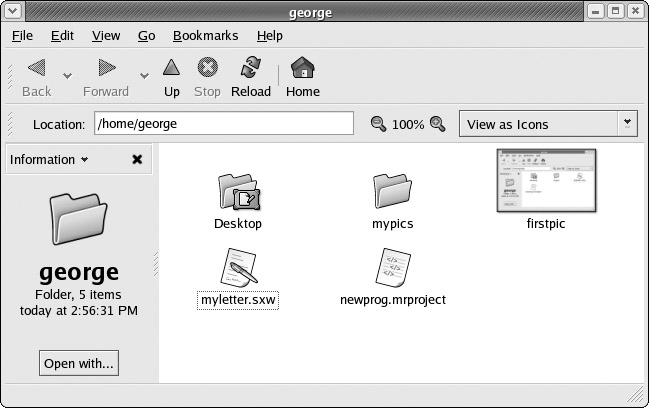Image resolution: width=649 pixels, height=408 pixels.
Task: Select the mypics folder
Action: pyautogui.click(x=392, y=190)
